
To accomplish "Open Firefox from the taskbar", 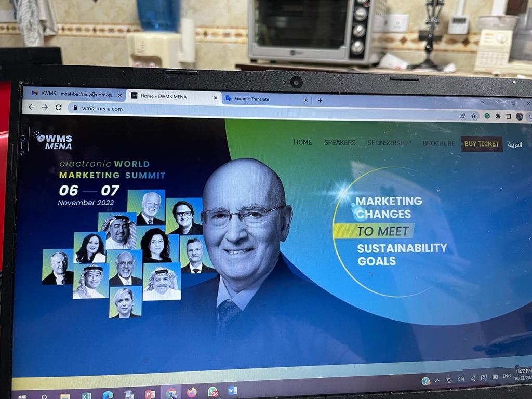I will click(x=192, y=392).
